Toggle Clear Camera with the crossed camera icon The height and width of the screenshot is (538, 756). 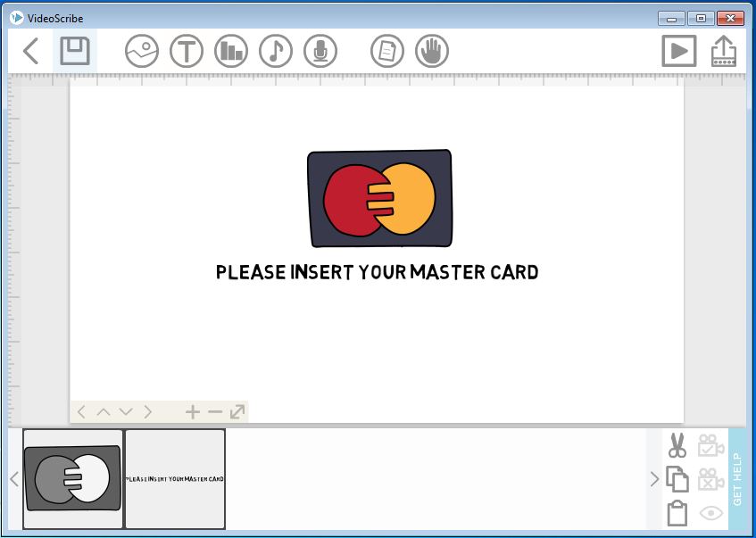click(710, 479)
